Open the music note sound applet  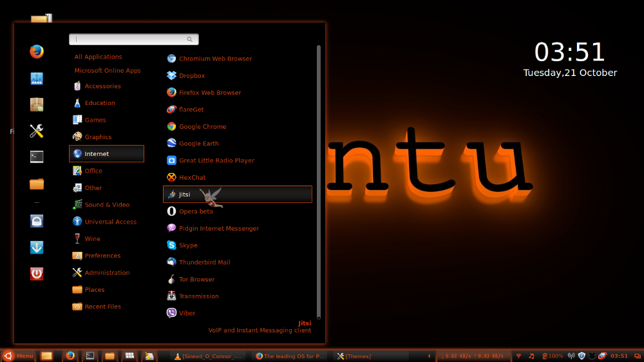click(531, 356)
